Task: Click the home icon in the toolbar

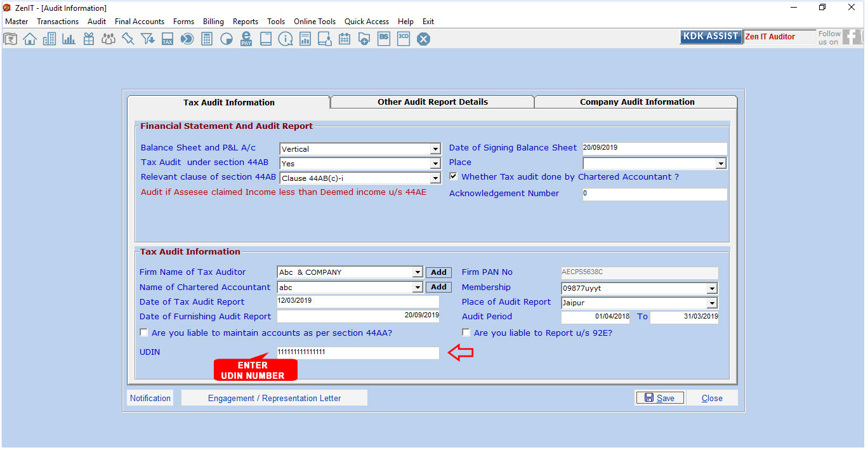Action: [x=29, y=39]
